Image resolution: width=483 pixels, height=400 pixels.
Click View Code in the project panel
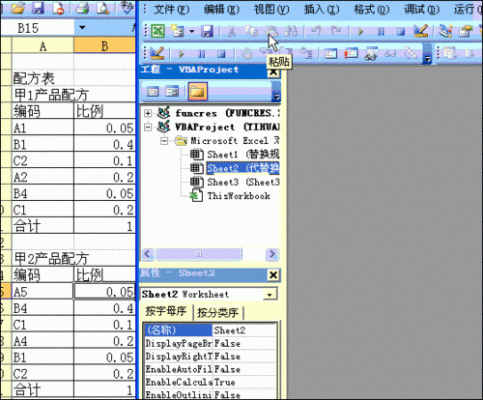(153, 91)
